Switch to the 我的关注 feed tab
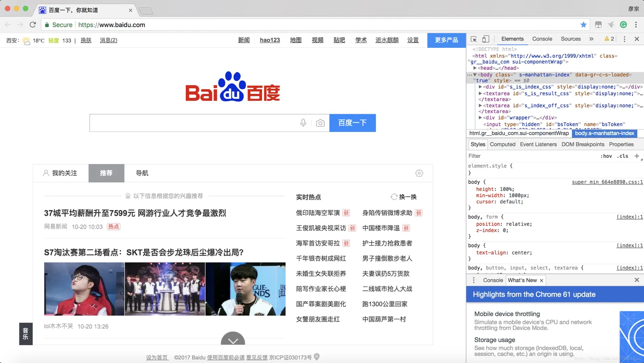Viewport: 644px width, 363px height. [x=60, y=173]
